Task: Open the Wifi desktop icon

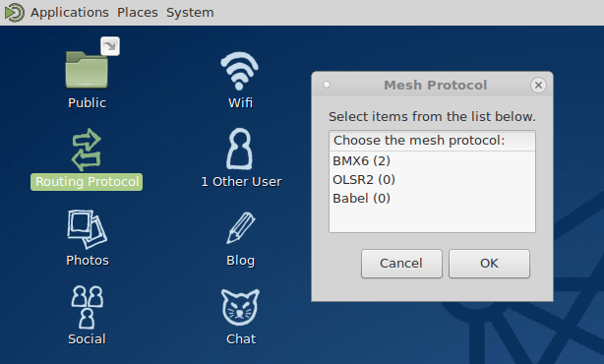Action: (240, 71)
